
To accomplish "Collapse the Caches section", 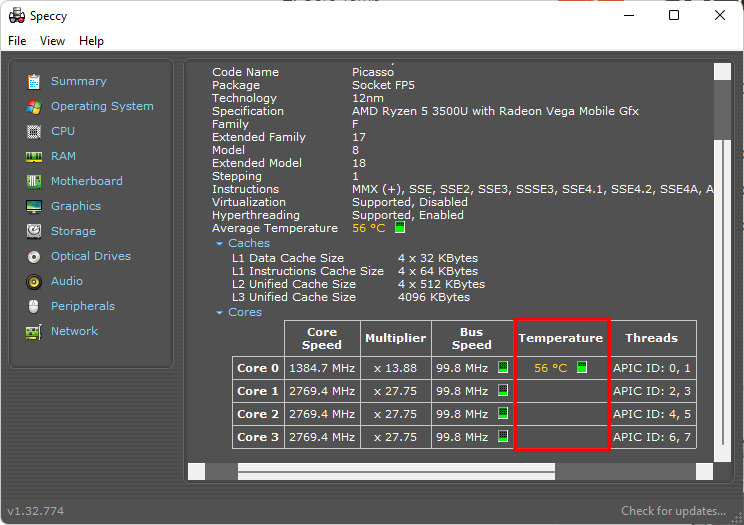I will click(x=220, y=244).
